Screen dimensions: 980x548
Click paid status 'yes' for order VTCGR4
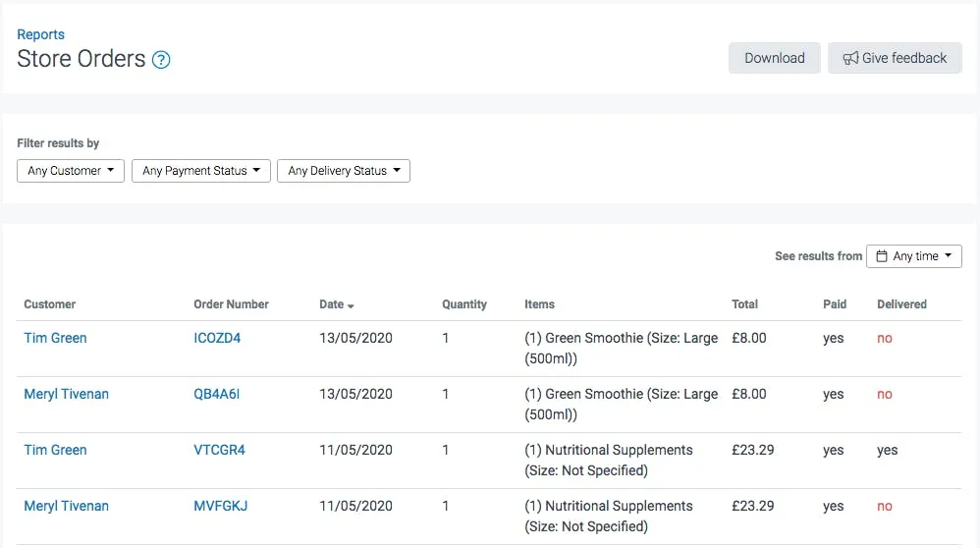(833, 451)
